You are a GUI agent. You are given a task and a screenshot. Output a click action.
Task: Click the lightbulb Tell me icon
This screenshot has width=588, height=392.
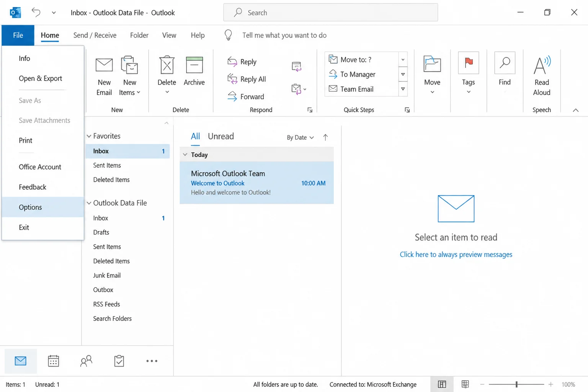[x=228, y=35]
